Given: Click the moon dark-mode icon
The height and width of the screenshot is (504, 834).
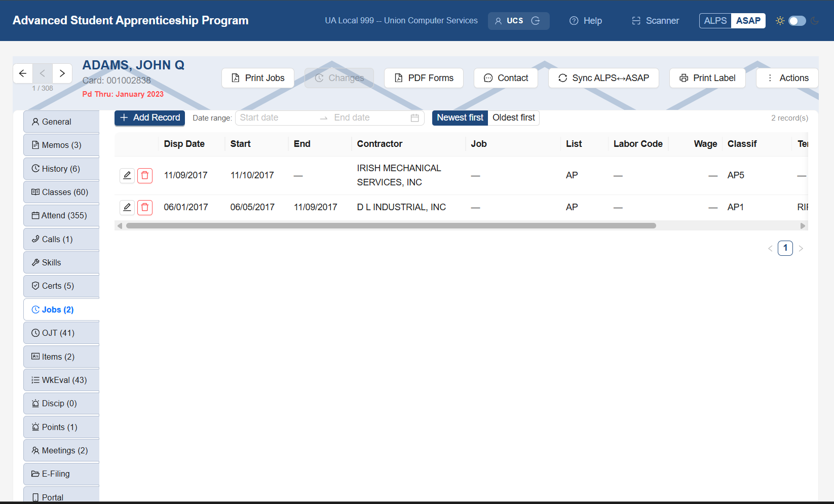Looking at the screenshot, I should [x=815, y=21].
